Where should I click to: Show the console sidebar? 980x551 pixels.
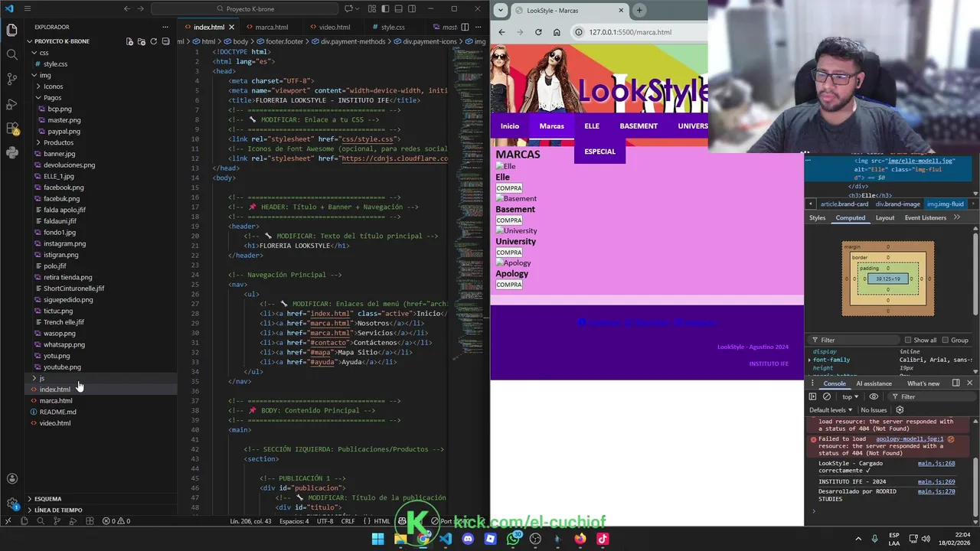(812, 396)
